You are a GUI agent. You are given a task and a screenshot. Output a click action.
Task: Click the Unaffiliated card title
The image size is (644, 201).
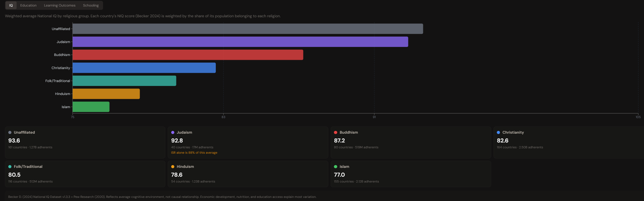(x=25, y=132)
